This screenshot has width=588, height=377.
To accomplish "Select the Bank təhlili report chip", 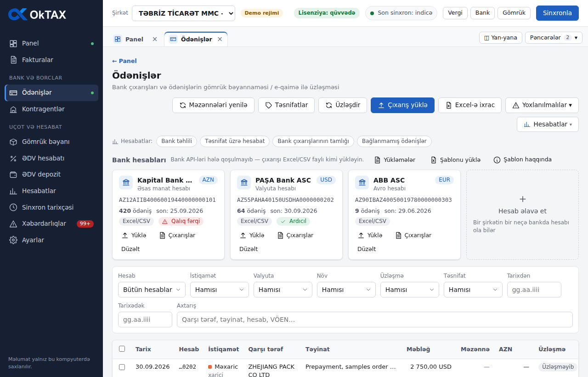I will (x=177, y=141).
